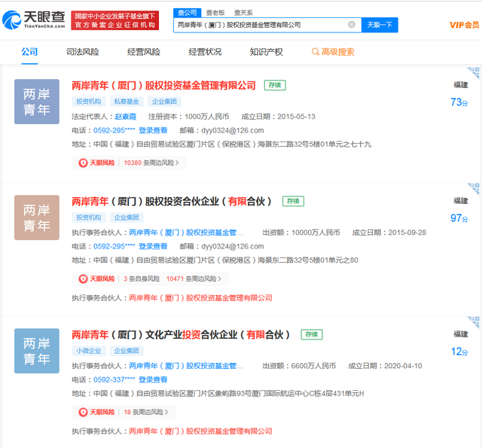Click 登录查看 beside second result phone

point(153,246)
